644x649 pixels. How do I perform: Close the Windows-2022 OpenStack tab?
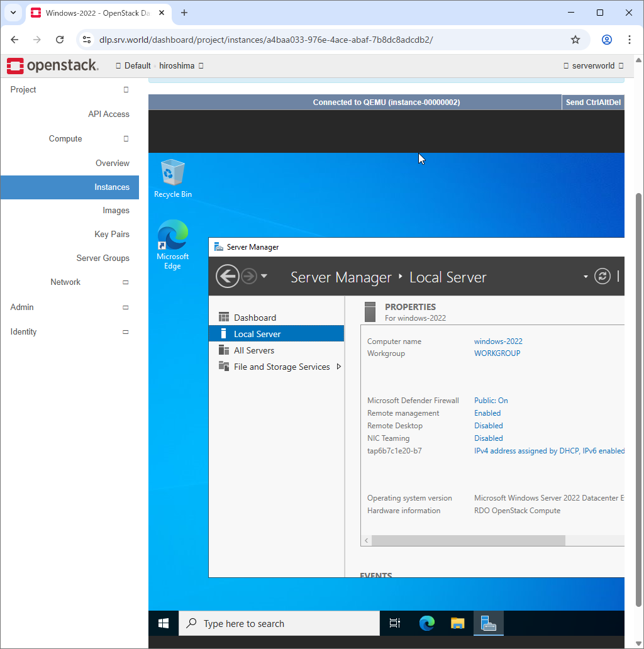[162, 13]
